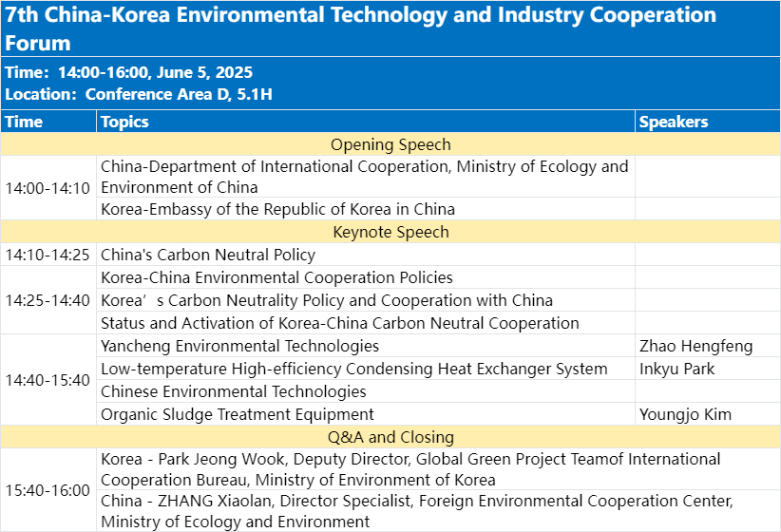Click 'Location: Conference Area D, 5.1H' text
This screenshot has width=781, height=532.
[x=139, y=94]
